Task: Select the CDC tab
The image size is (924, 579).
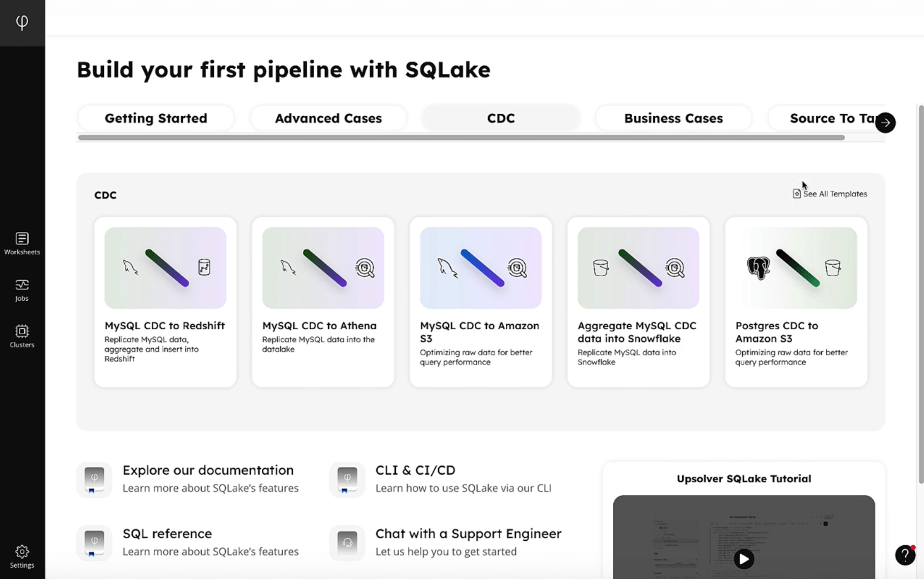Action: pos(501,118)
